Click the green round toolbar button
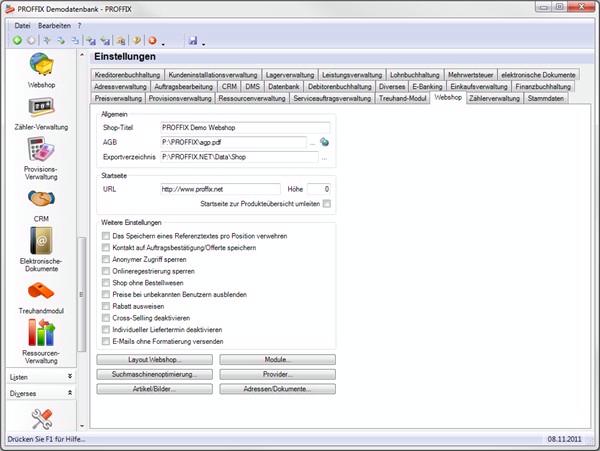 click(x=17, y=40)
